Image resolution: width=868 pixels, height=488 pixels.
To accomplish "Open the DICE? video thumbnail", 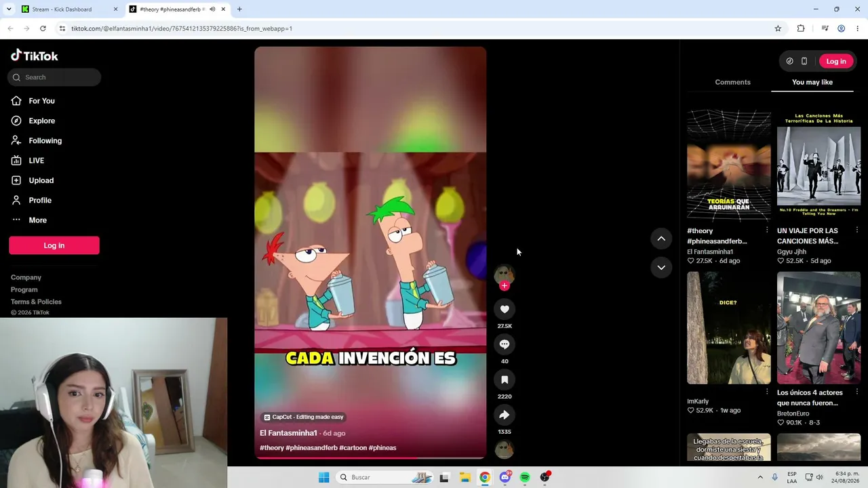I will tap(729, 328).
